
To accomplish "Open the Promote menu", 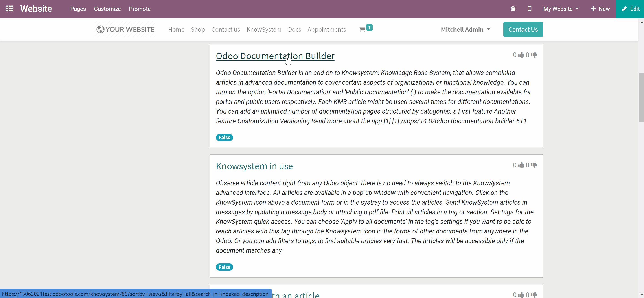I will pyautogui.click(x=140, y=9).
